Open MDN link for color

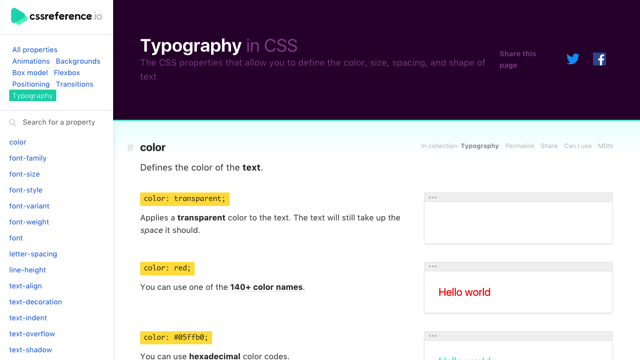tap(605, 146)
